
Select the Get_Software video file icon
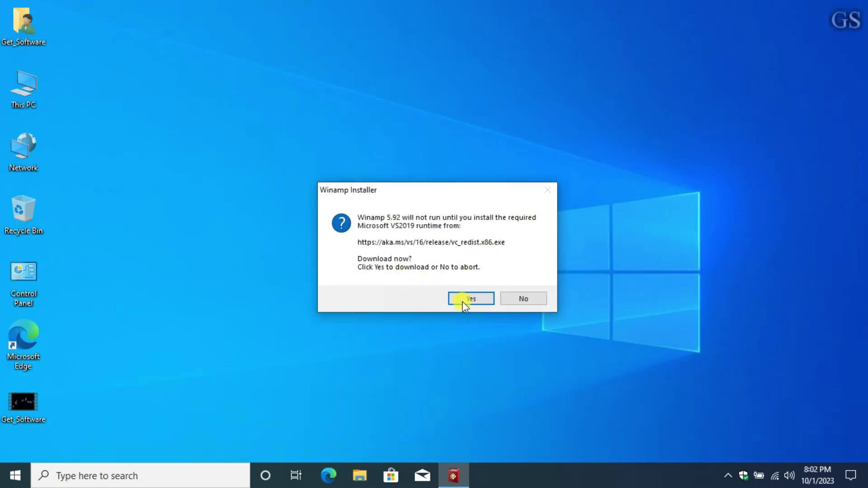[x=24, y=408]
